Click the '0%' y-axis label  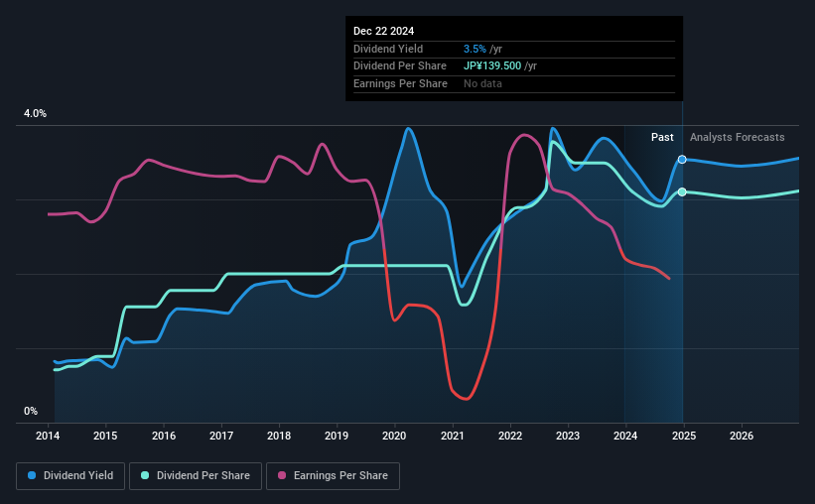click(31, 411)
